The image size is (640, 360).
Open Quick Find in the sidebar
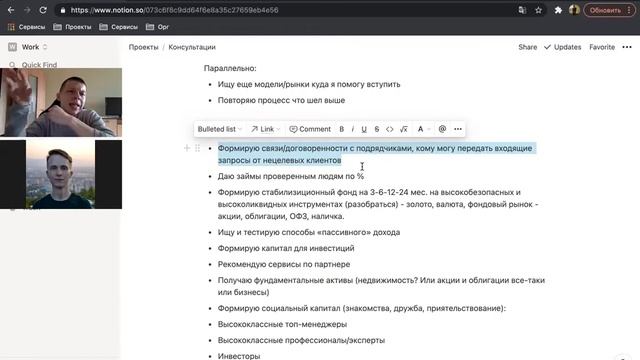click(x=33, y=64)
